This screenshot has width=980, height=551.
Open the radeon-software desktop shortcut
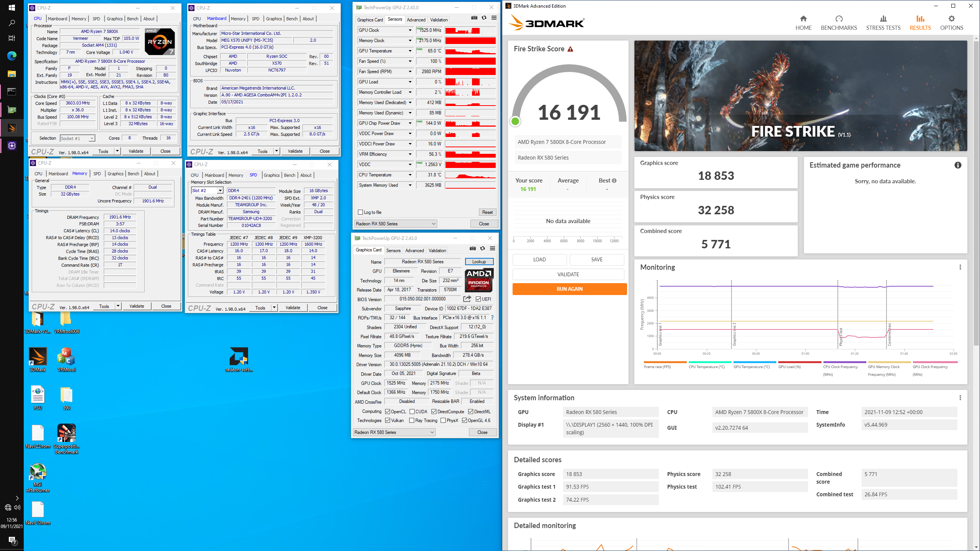pyautogui.click(x=238, y=359)
